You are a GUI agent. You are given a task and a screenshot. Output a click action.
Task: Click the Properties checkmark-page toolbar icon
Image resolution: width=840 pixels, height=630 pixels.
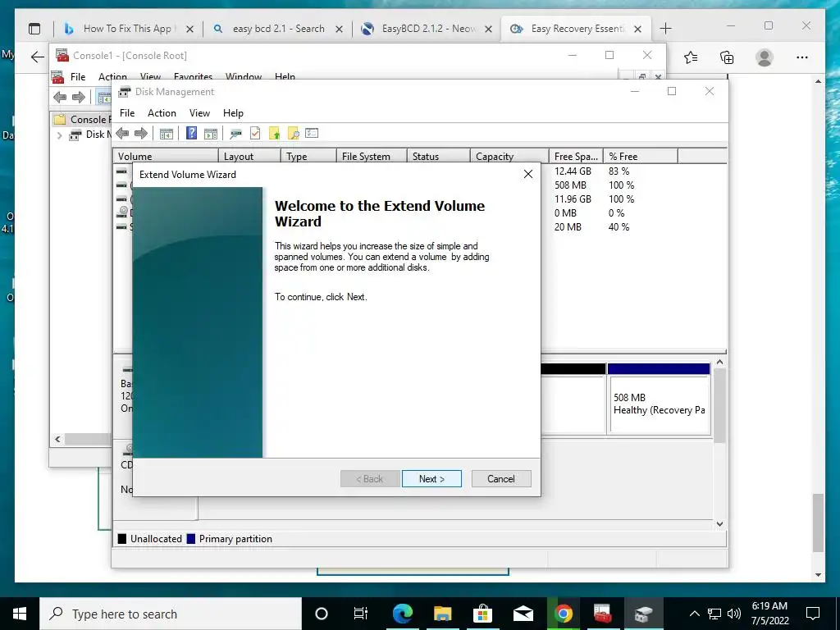[x=255, y=133]
